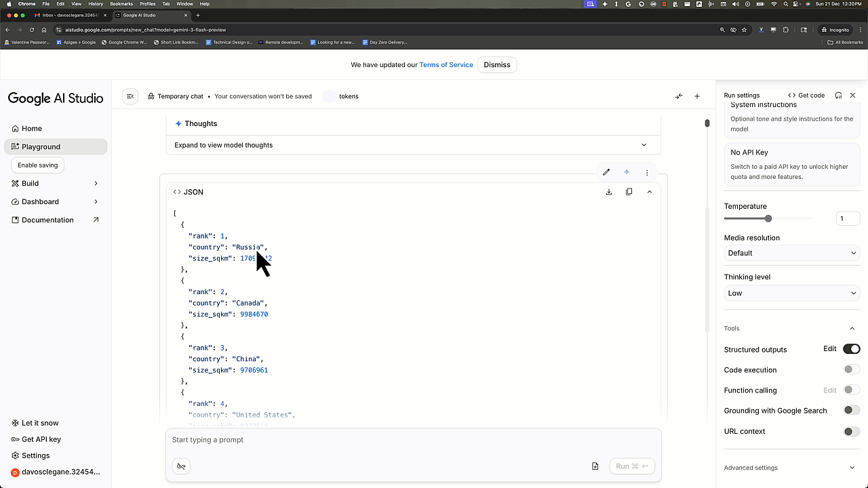The width and height of the screenshot is (868, 488).
Task: Open the Thinking level dropdown
Action: coord(792,293)
